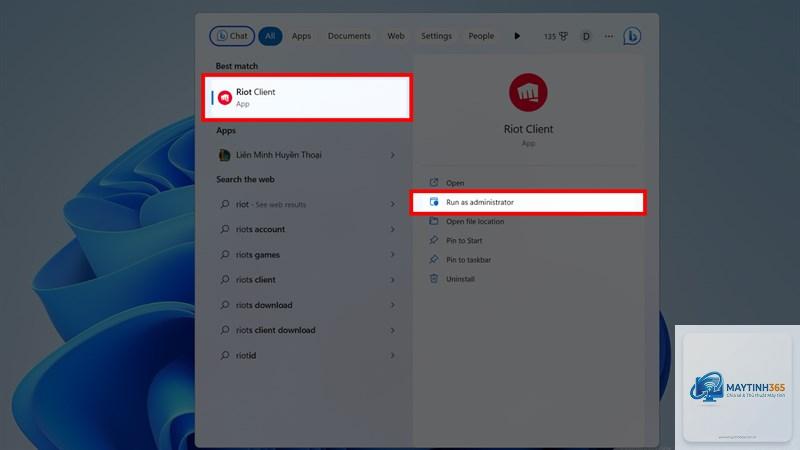
Task: Search web for riots client
Action: tap(307, 280)
